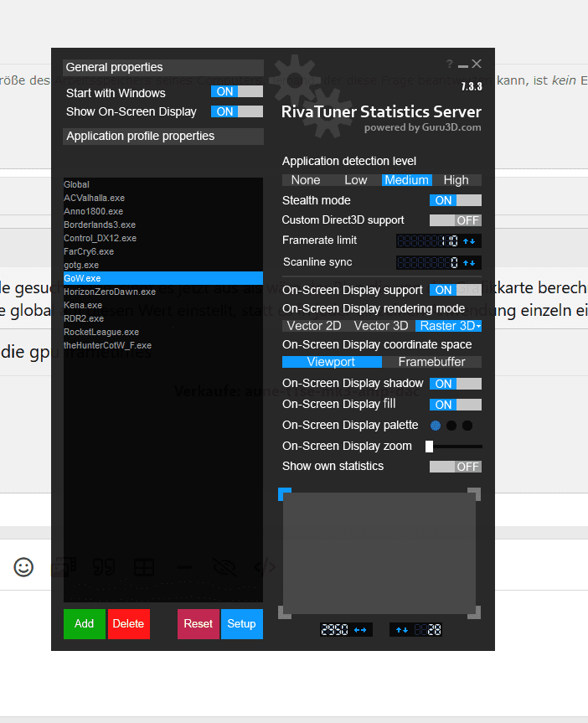Select GoW.exe profile
Screen dimensions: 588x723
[163, 278]
